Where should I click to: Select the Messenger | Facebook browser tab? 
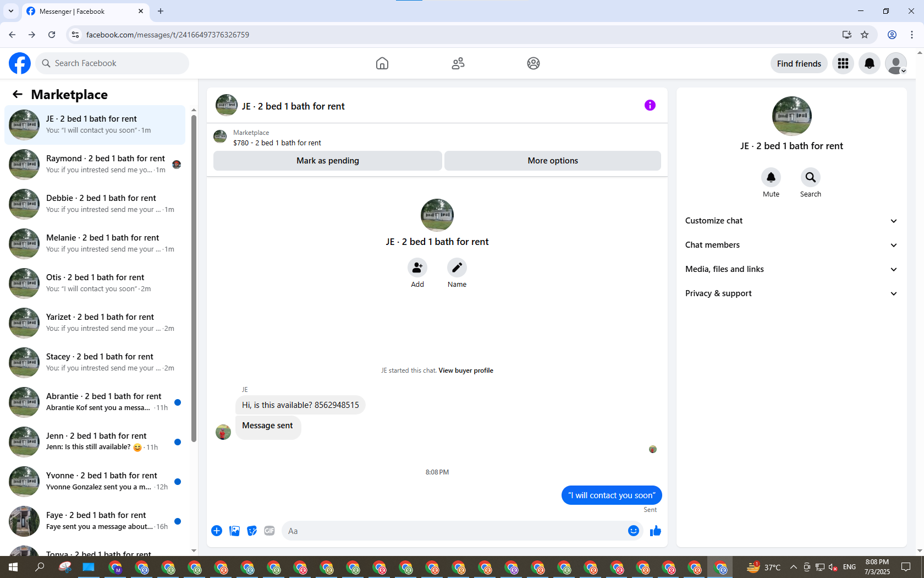pos(85,11)
